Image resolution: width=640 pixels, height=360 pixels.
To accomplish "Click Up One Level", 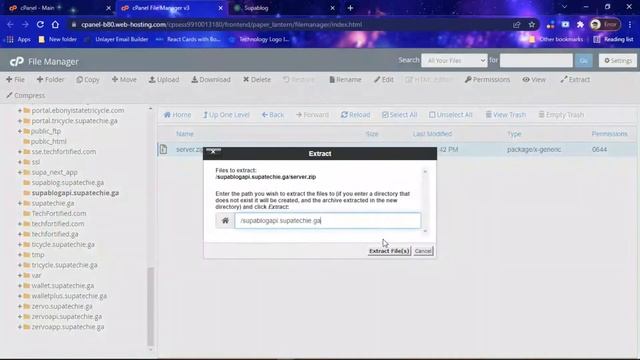I will coord(226,115).
